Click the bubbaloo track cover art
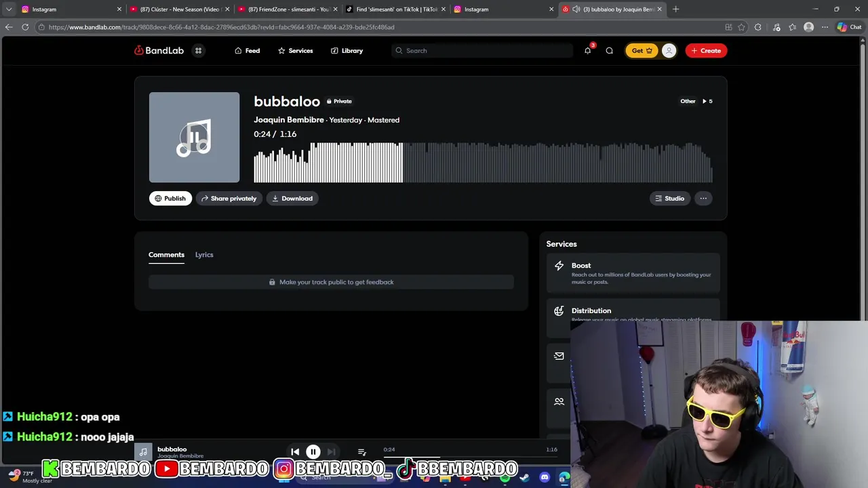Viewport: 868px width, 488px height. click(194, 138)
